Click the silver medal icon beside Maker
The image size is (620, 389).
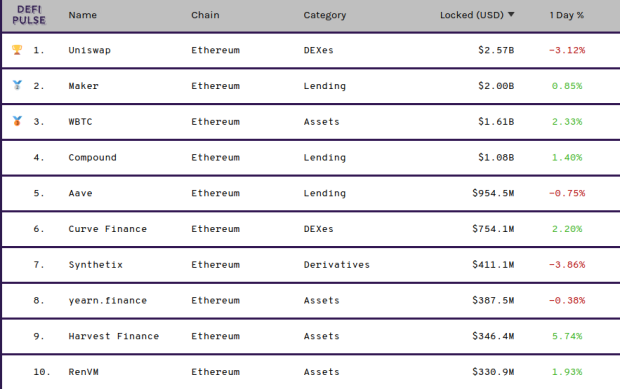[x=17, y=85]
